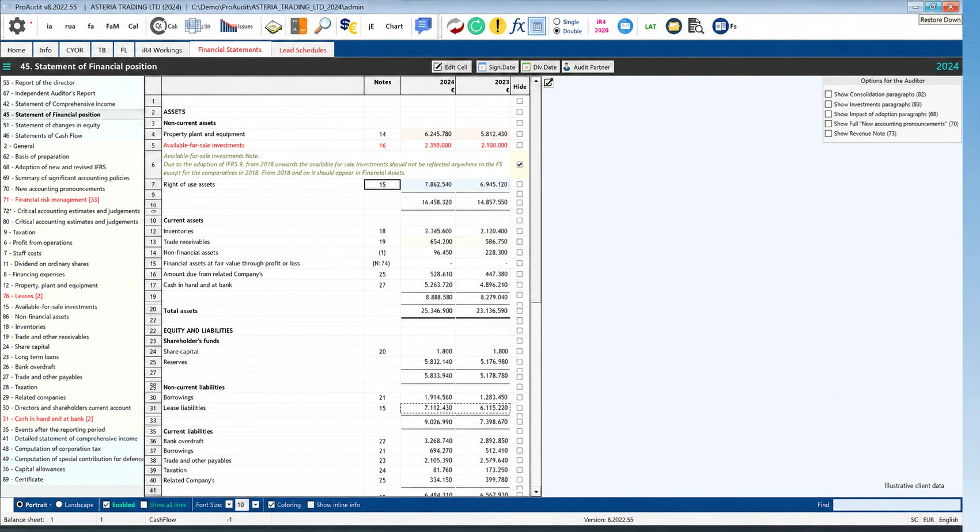
Task: Click the red undo arrow icon
Action: coord(455,26)
